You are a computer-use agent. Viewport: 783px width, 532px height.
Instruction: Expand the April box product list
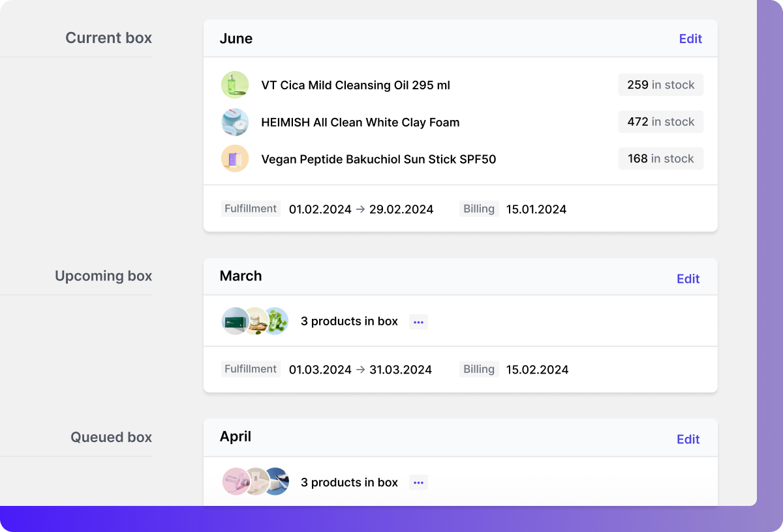[418, 482]
